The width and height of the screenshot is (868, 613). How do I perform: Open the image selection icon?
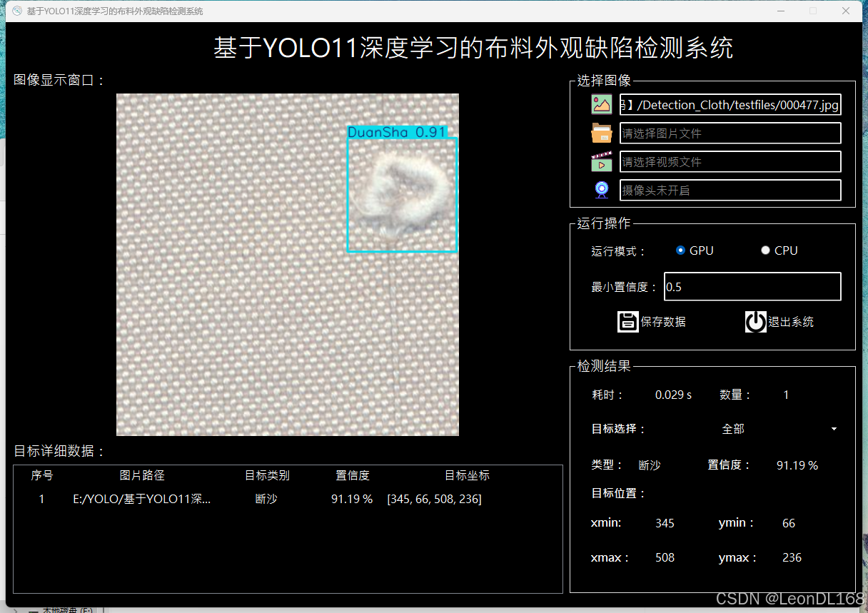point(602,104)
